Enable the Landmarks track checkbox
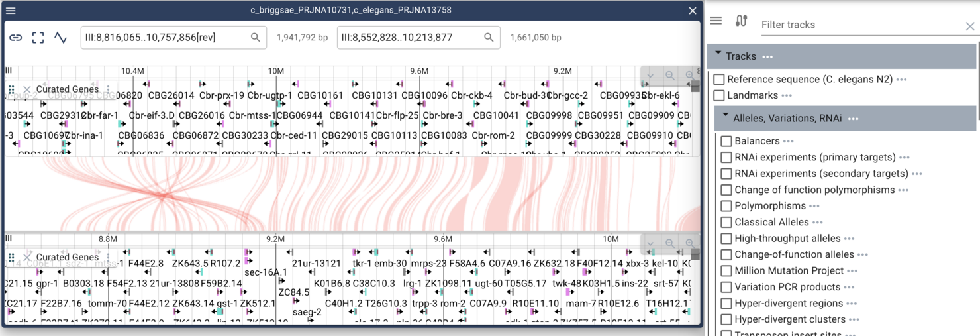This screenshot has width=980, height=336. click(719, 95)
